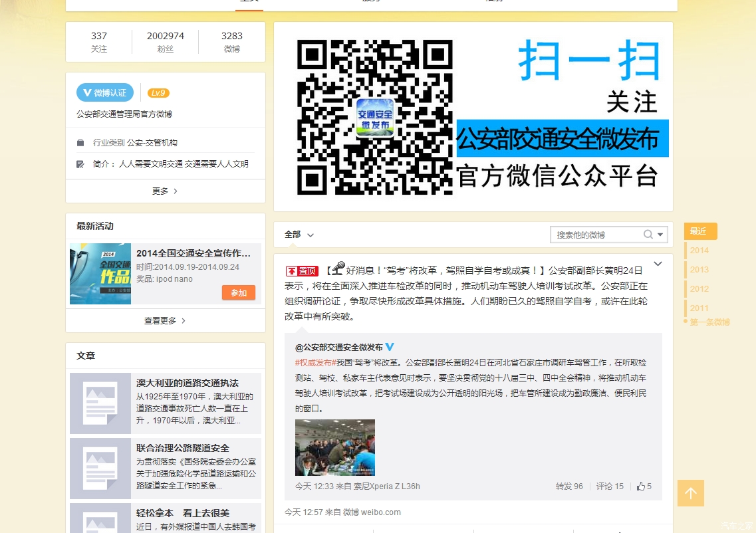Open the #权威发布# hashtag
Image resolution: width=756 pixels, height=533 pixels.
click(x=316, y=362)
